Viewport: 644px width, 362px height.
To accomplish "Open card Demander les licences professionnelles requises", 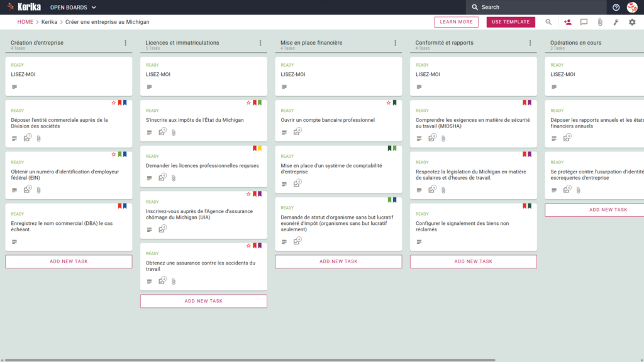I will point(203,165).
